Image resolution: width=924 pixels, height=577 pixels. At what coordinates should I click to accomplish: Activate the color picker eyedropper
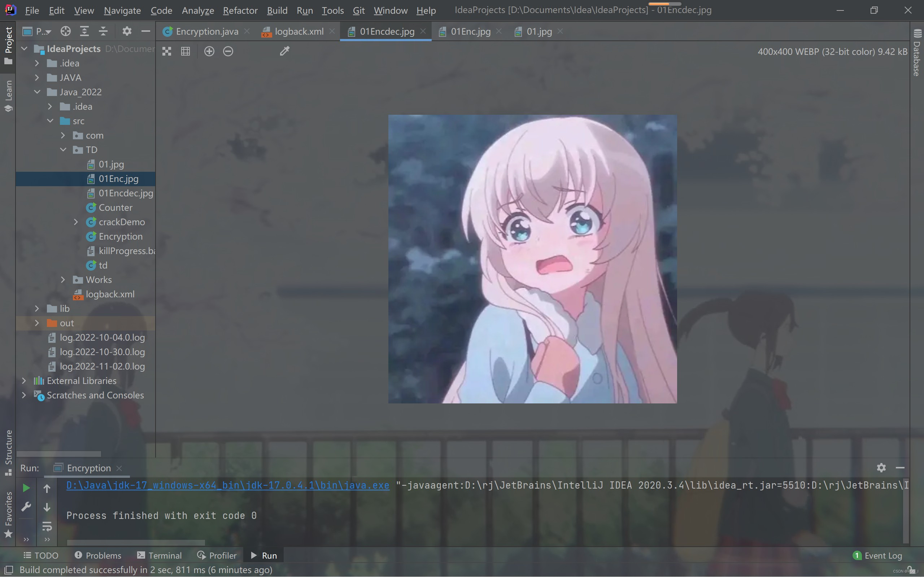(x=285, y=51)
